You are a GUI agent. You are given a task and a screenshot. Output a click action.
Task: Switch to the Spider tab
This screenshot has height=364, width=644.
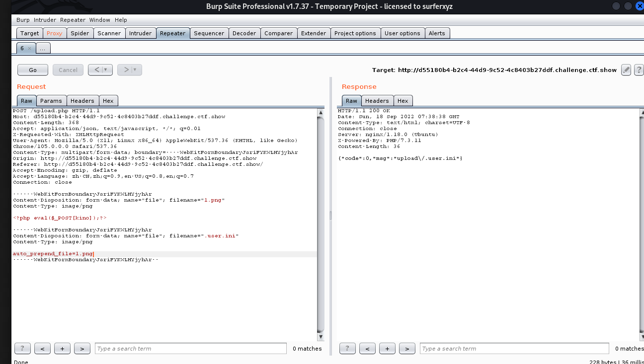click(80, 33)
